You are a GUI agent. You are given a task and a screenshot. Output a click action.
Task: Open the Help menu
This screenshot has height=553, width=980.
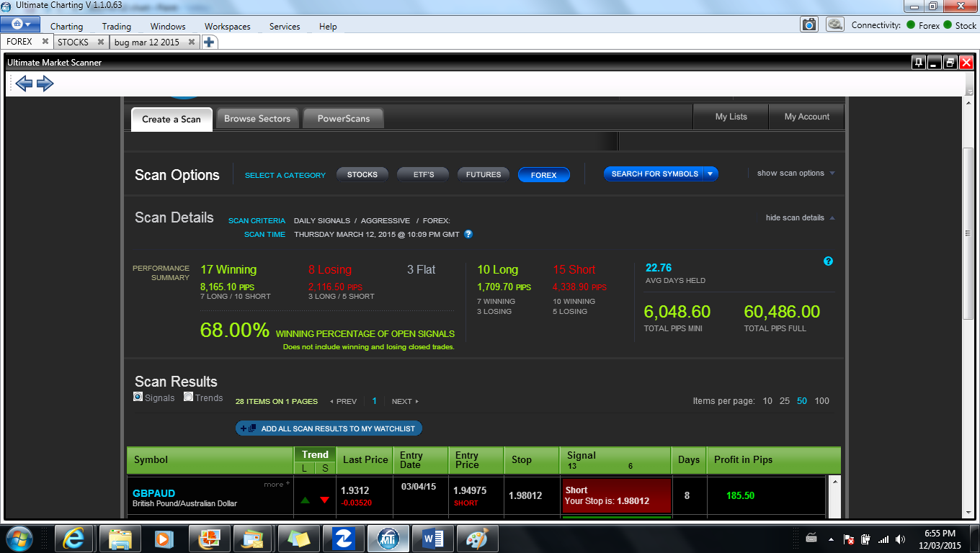[x=328, y=27]
